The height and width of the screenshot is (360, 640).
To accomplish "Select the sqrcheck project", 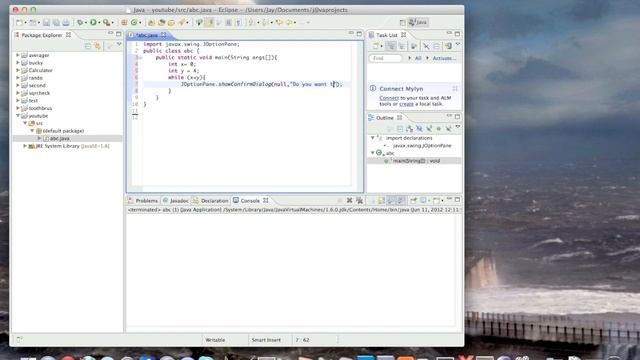I will point(39,93).
